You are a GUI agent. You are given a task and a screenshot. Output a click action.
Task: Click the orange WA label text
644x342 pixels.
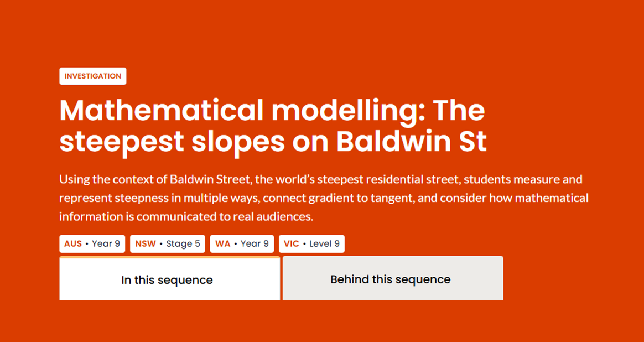pyautogui.click(x=222, y=243)
